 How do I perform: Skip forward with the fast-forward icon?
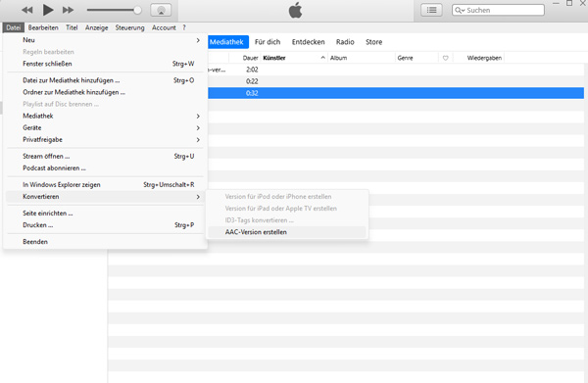(x=68, y=10)
